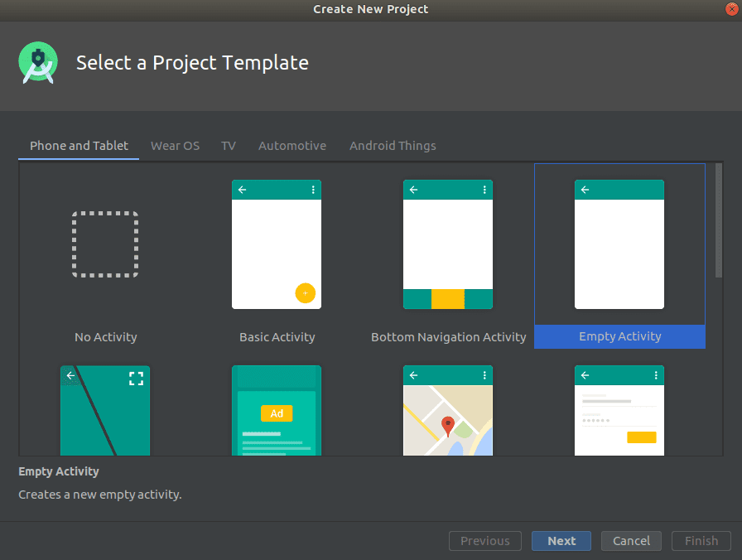Image resolution: width=742 pixels, height=560 pixels.
Task: Click the Select a Project Template heading
Action: pos(192,63)
